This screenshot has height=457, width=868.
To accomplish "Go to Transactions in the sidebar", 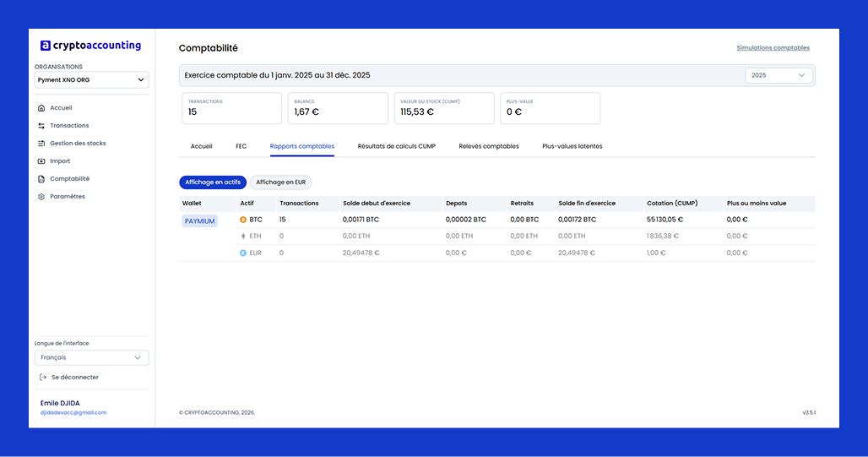I will pos(69,126).
